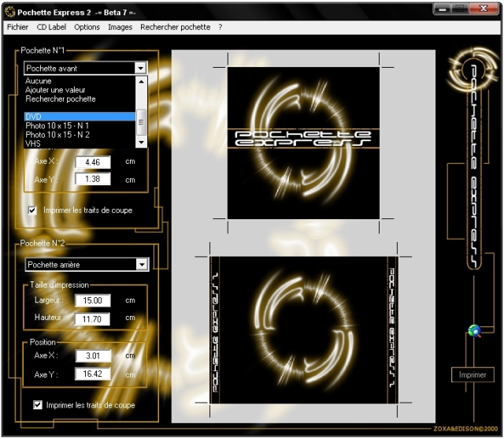Click Pochette N°1 Axe Y field 1.38

(93, 179)
